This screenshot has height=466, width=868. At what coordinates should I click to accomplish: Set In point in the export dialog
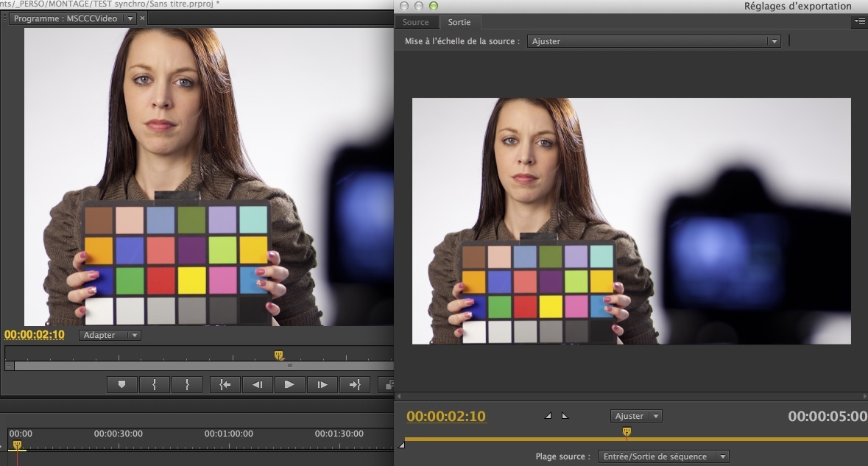coord(548,416)
